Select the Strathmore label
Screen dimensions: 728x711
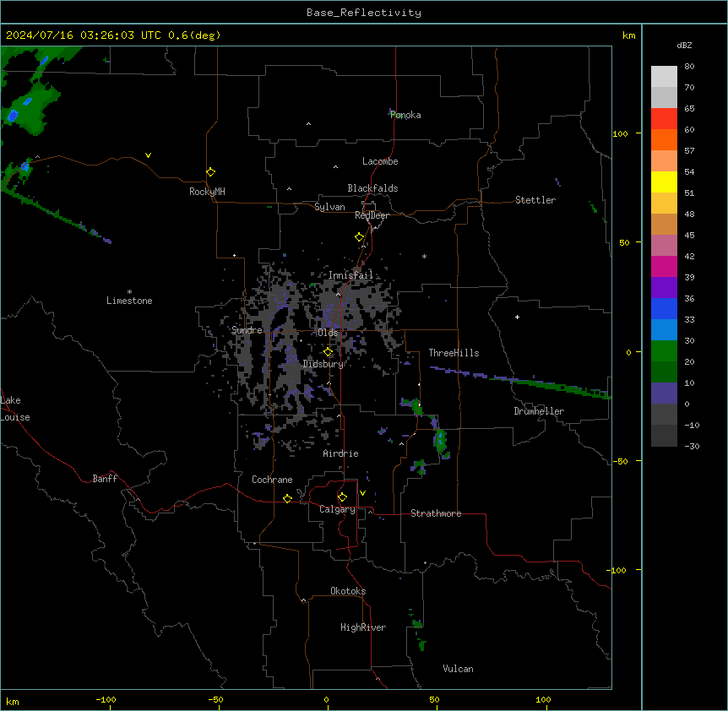[436, 513]
